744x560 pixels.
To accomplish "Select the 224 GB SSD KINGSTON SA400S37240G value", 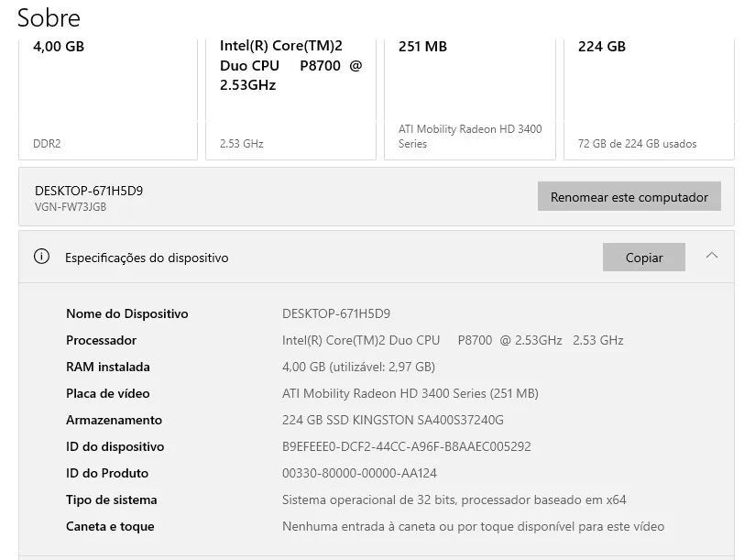I will 393,420.
